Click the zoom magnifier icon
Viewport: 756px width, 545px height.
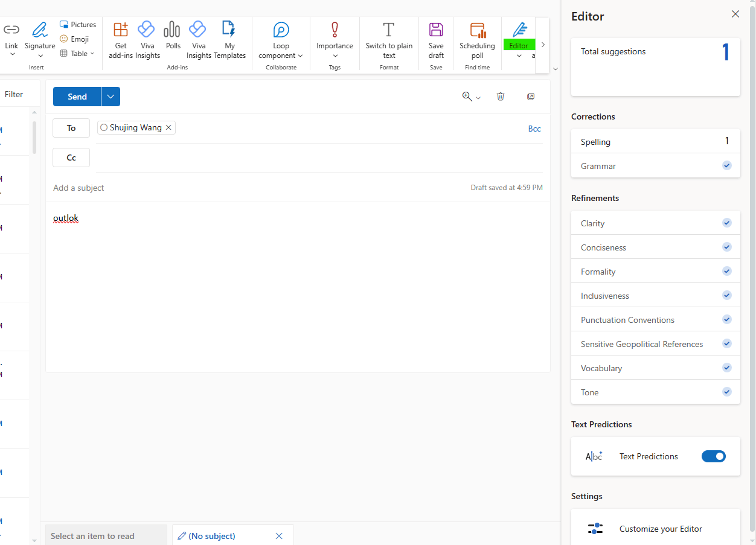(x=467, y=97)
